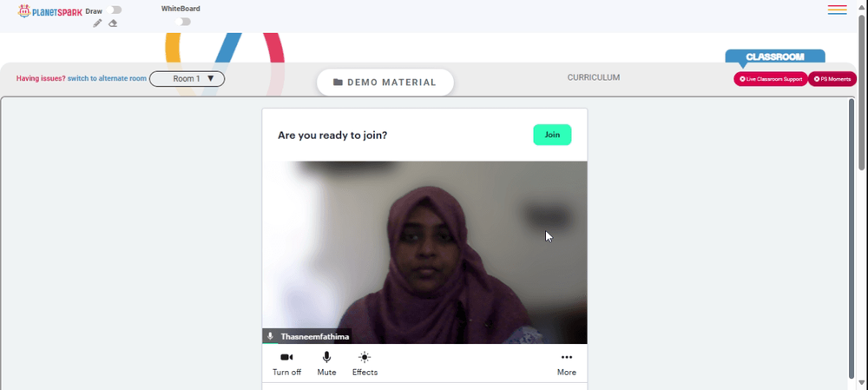Turn off the camera

(x=286, y=363)
